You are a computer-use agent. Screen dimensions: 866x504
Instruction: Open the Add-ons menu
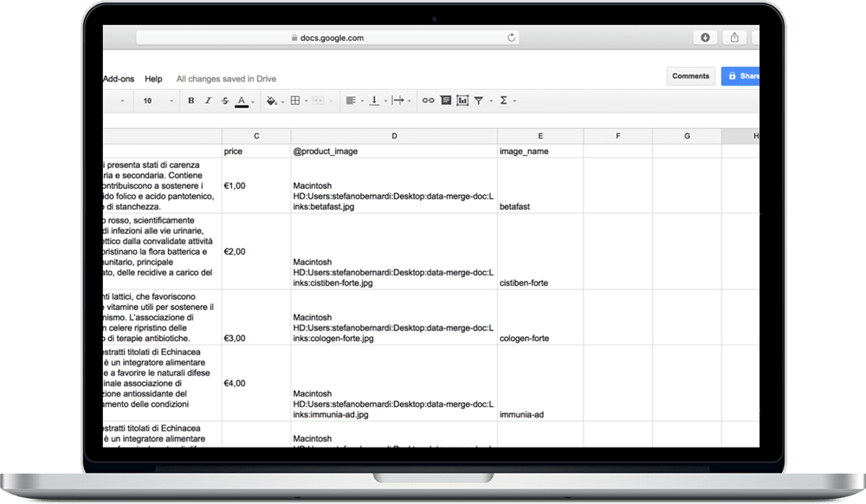(119, 79)
